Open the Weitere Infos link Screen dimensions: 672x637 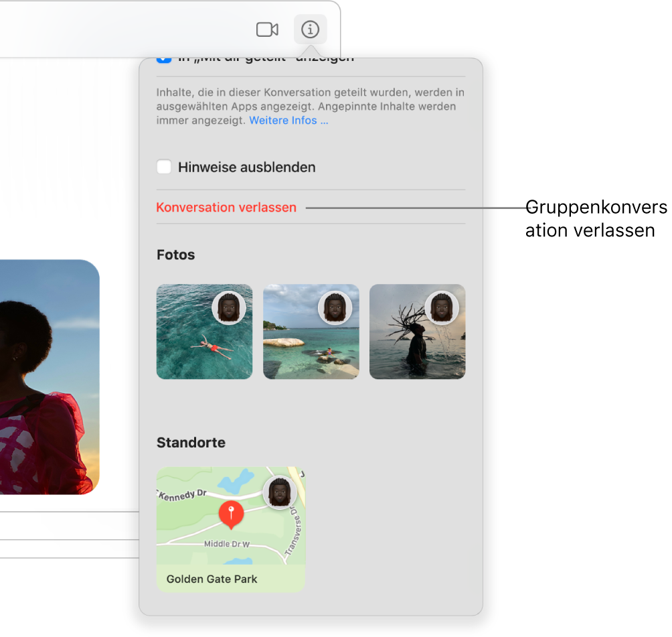click(x=288, y=120)
